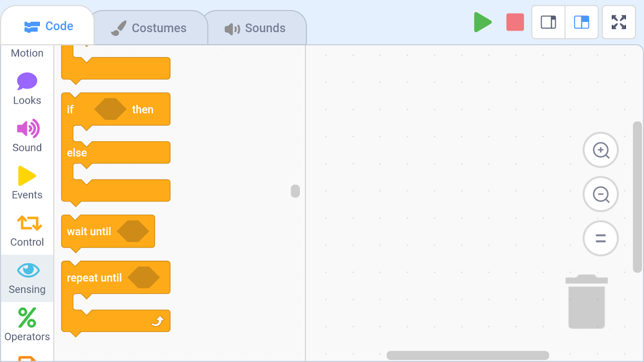Zoom out of the workspace
Viewport: 644px width, 362px height.
coord(601,195)
